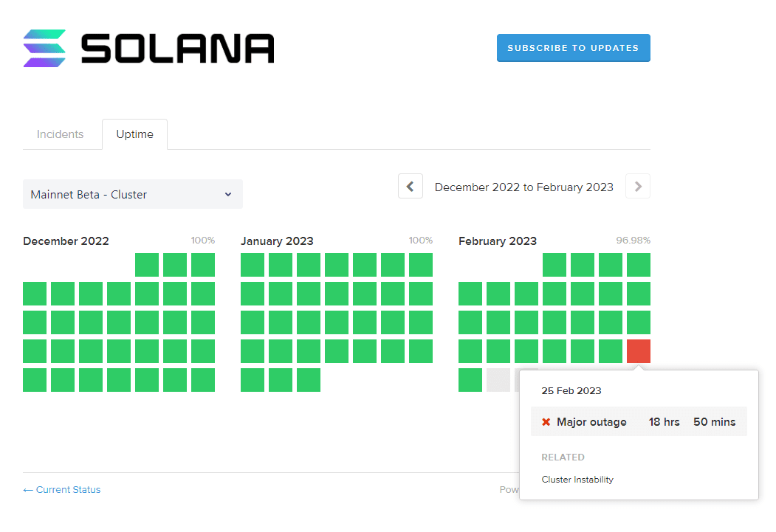The width and height of the screenshot is (776, 532).
Task: Click the last December 2022 day square
Action: 203,380
